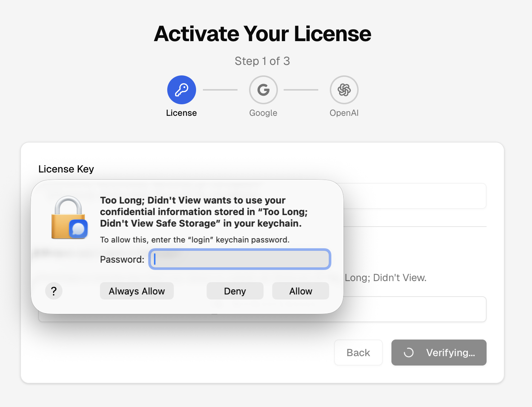Viewport: 532px width, 407px height.
Task: Deny the keychain access request
Action: point(235,291)
